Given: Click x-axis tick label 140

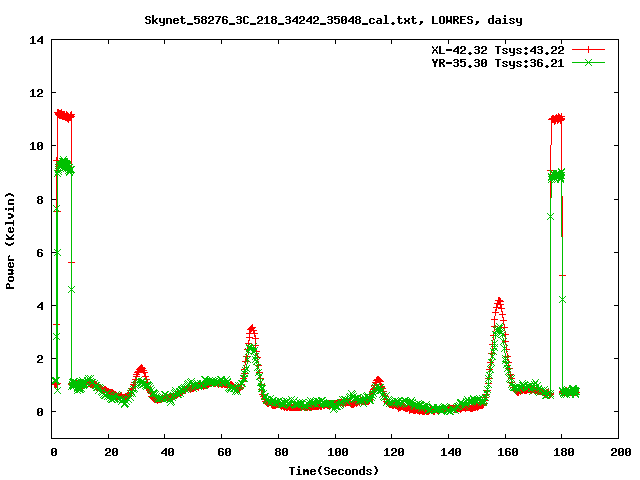Looking at the screenshot, I should (451, 452).
